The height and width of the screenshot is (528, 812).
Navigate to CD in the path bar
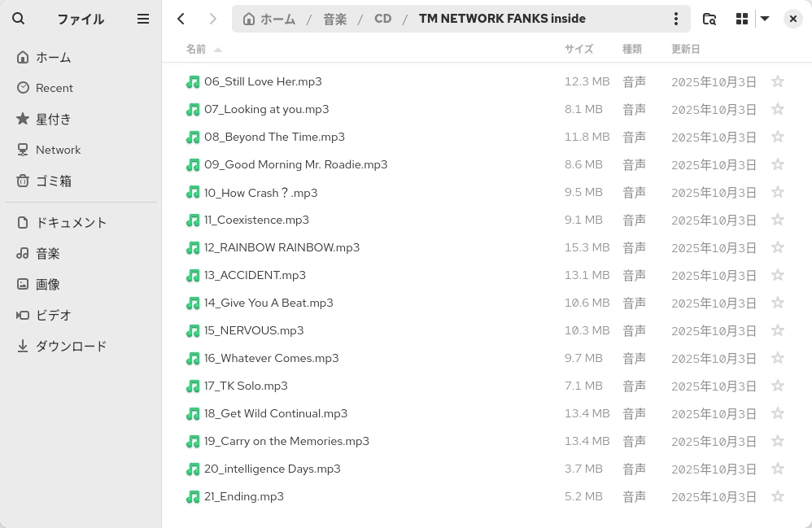tap(382, 19)
